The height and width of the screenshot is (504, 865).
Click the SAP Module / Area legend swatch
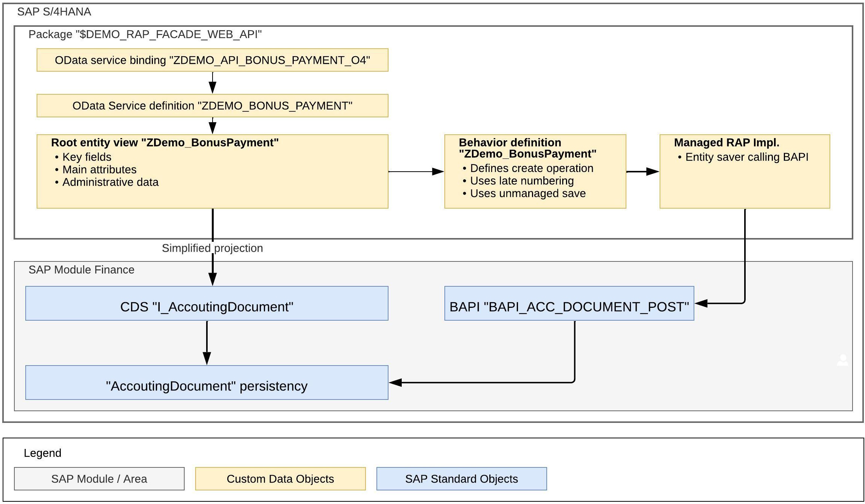pyautogui.click(x=99, y=479)
